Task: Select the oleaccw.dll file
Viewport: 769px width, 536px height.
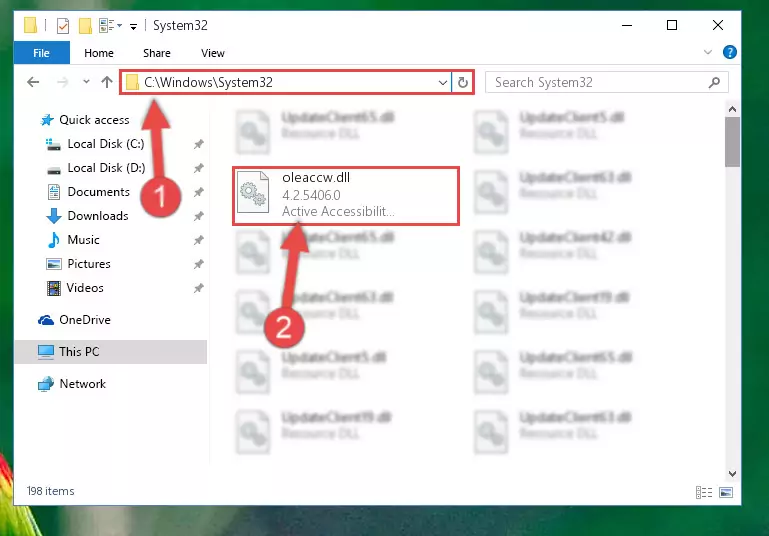Action: click(346, 196)
